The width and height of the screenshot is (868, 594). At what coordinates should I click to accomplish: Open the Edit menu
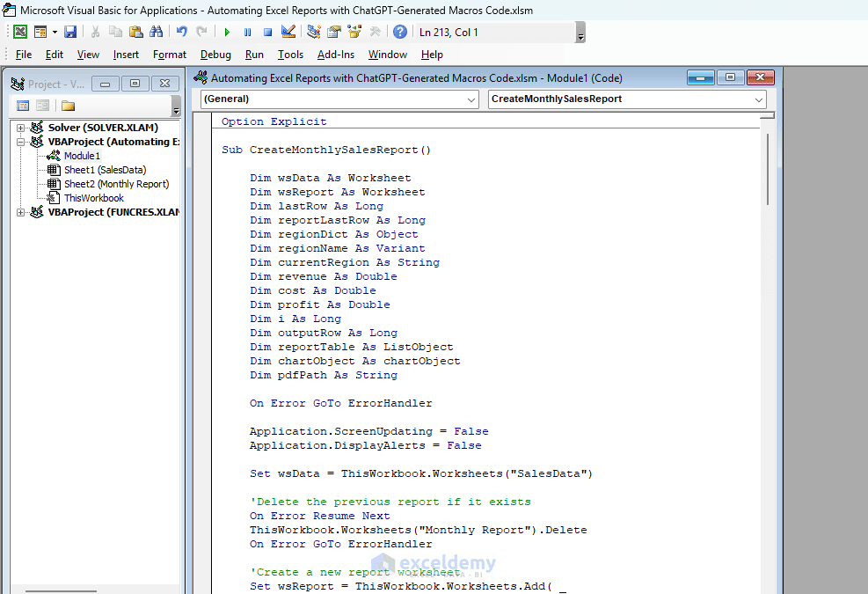click(x=55, y=55)
